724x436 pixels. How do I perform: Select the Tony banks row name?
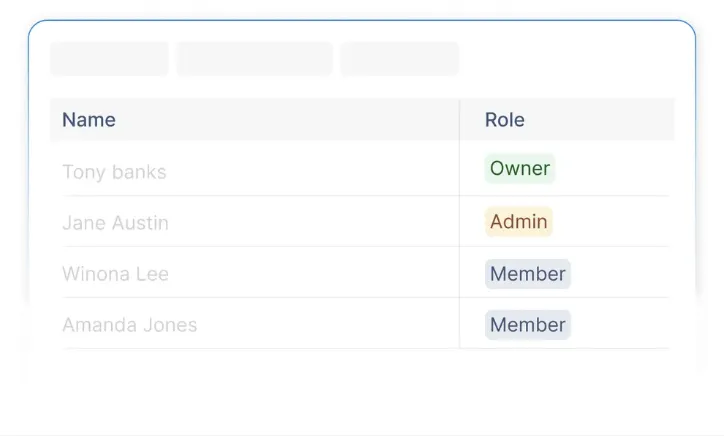[x=114, y=172]
